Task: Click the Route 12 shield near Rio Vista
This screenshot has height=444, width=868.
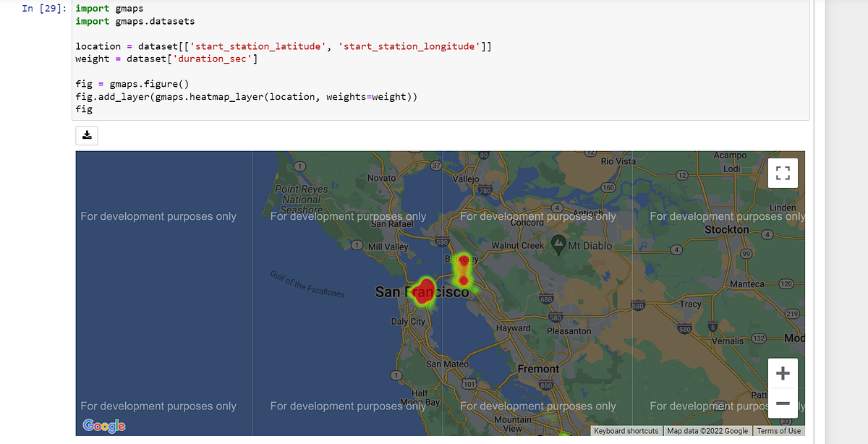Action: (590, 153)
